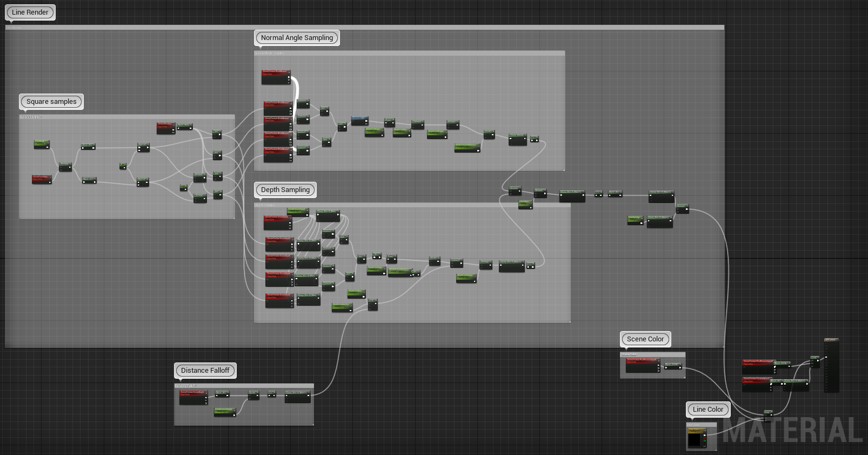Image resolution: width=868 pixels, height=455 pixels.
Task: Select the Line Render comment bubble
Action: [30, 12]
